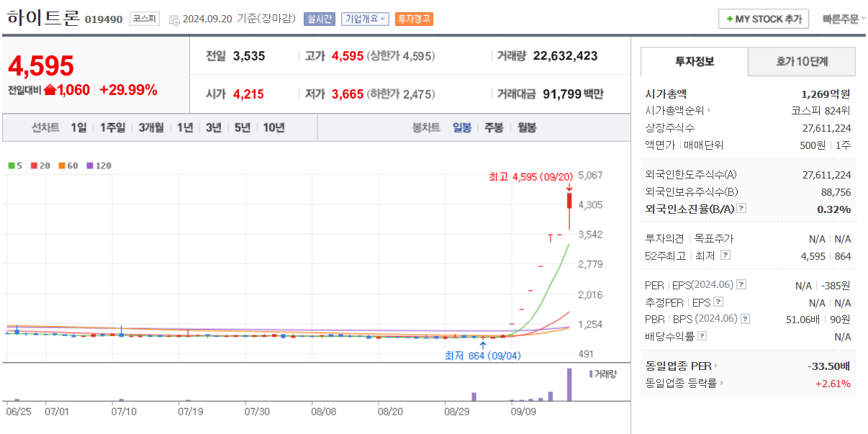
Task: Click the current price 4,595
Action: coord(41,65)
